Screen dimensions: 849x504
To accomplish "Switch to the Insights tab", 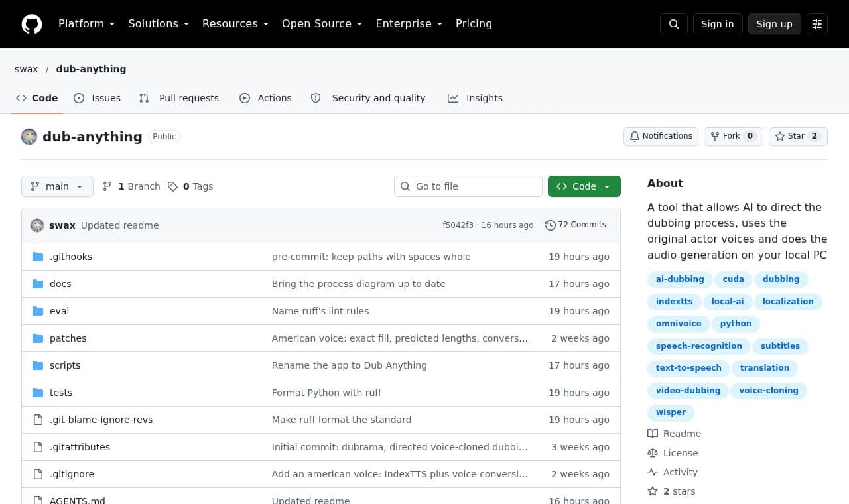I will point(475,98).
